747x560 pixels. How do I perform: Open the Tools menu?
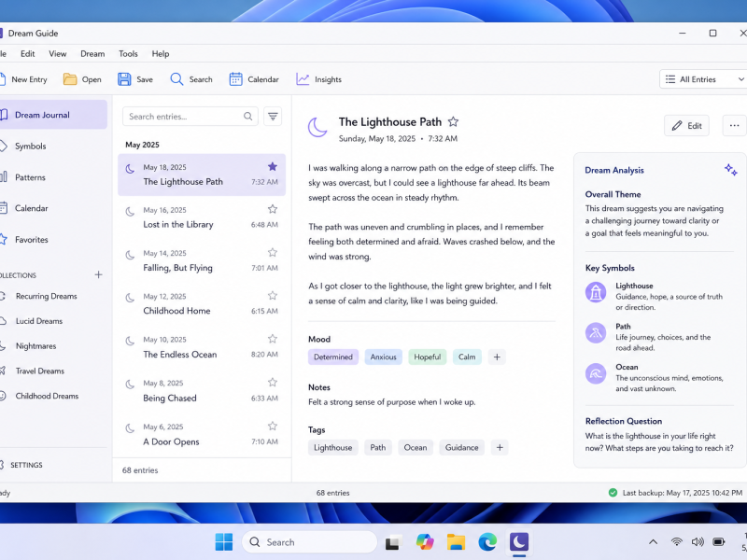pyautogui.click(x=128, y=54)
